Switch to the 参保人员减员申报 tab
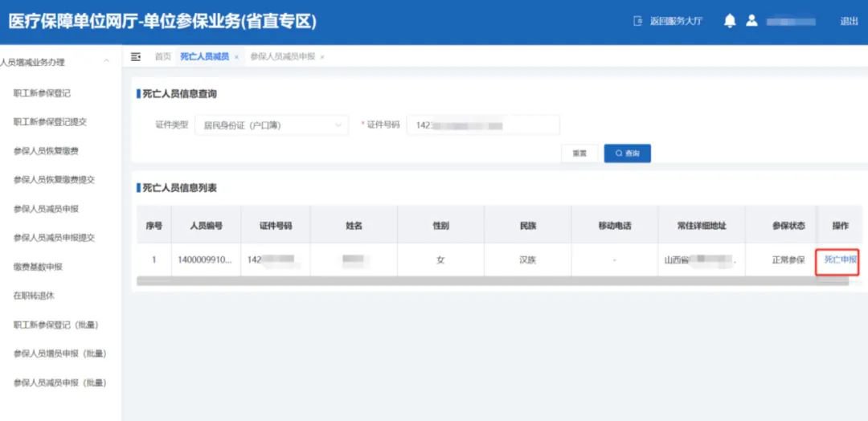The image size is (868, 421). pyautogui.click(x=282, y=57)
